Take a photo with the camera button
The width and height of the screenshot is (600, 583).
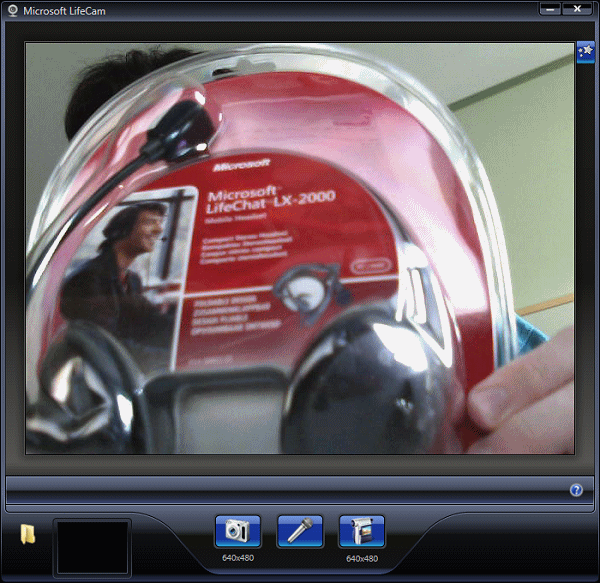[x=237, y=531]
